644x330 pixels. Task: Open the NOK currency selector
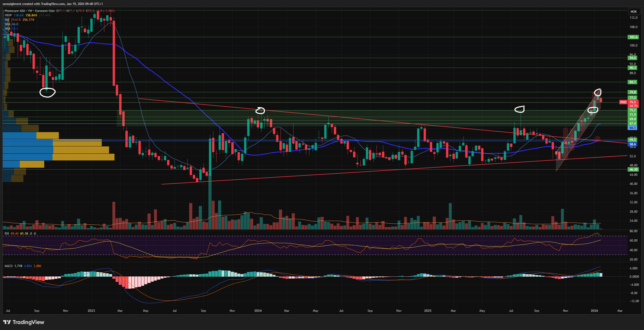[x=634, y=11]
